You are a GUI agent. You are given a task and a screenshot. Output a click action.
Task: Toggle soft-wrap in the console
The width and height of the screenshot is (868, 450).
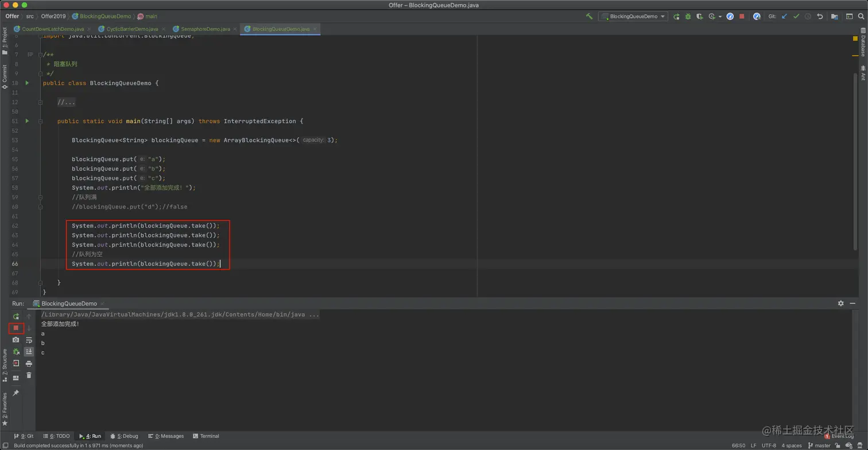pos(29,340)
